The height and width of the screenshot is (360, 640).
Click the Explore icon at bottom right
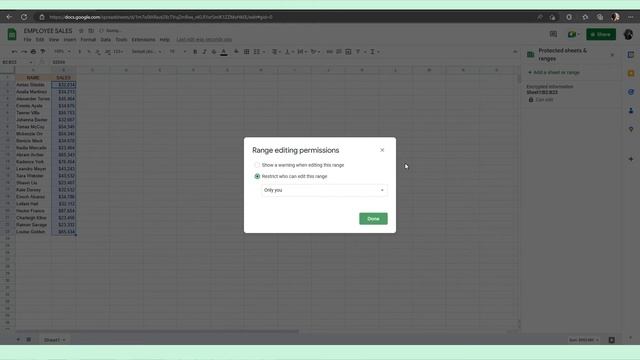[x=611, y=340]
